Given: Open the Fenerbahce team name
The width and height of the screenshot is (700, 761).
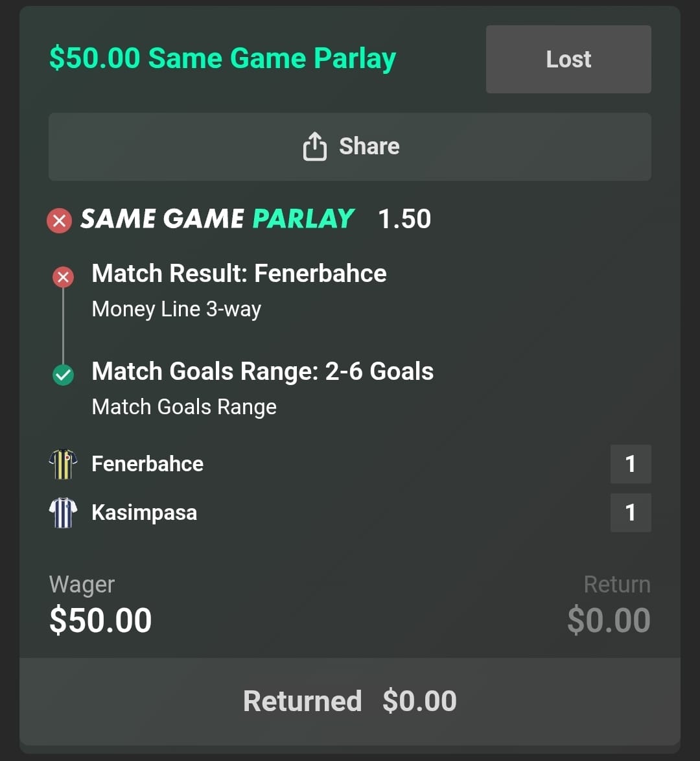Looking at the screenshot, I should coord(148,464).
